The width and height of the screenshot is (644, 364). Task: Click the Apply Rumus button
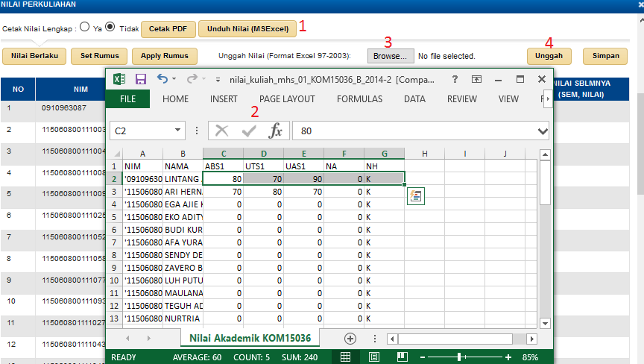click(164, 56)
